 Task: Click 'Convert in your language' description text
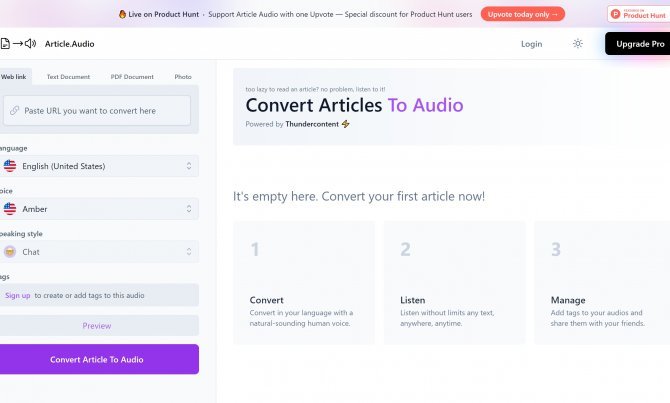pos(301,318)
